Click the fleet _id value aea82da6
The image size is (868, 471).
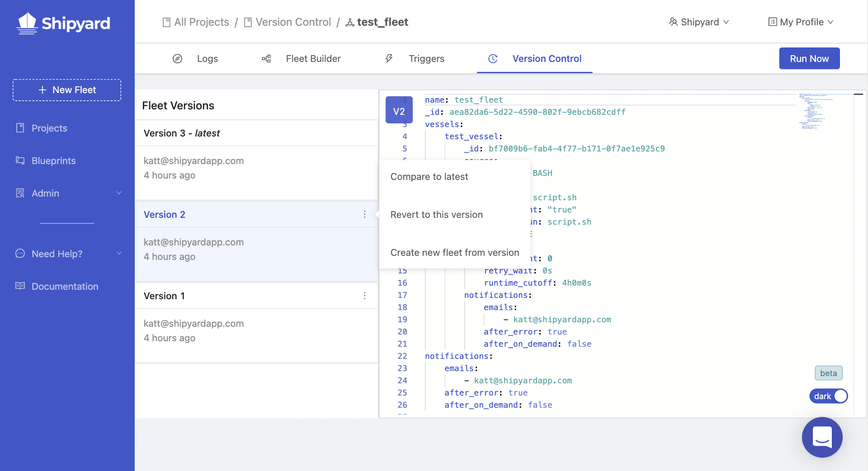click(x=537, y=112)
